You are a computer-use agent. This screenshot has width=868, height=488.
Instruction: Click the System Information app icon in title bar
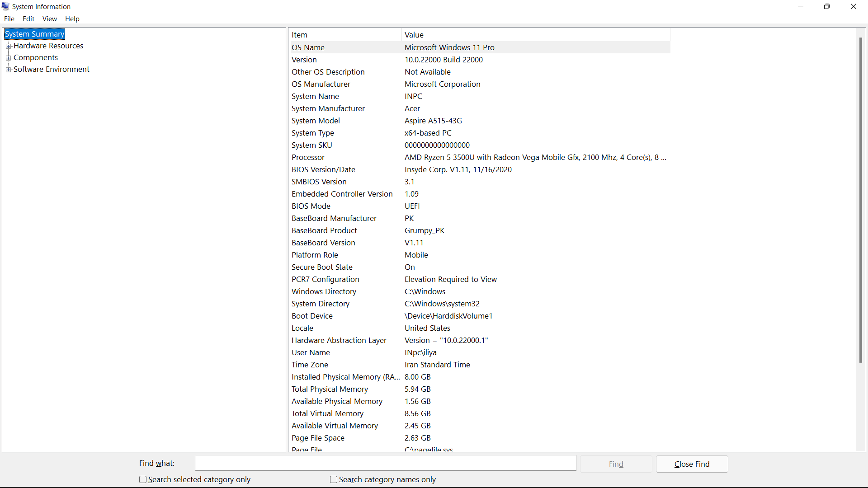coord(5,6)
